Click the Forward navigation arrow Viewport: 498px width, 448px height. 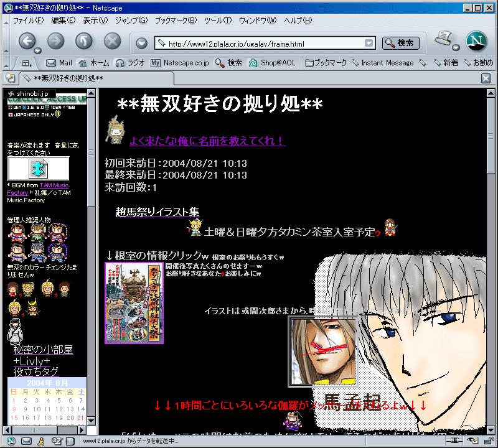pyautogui.click(x=55, y=40)
